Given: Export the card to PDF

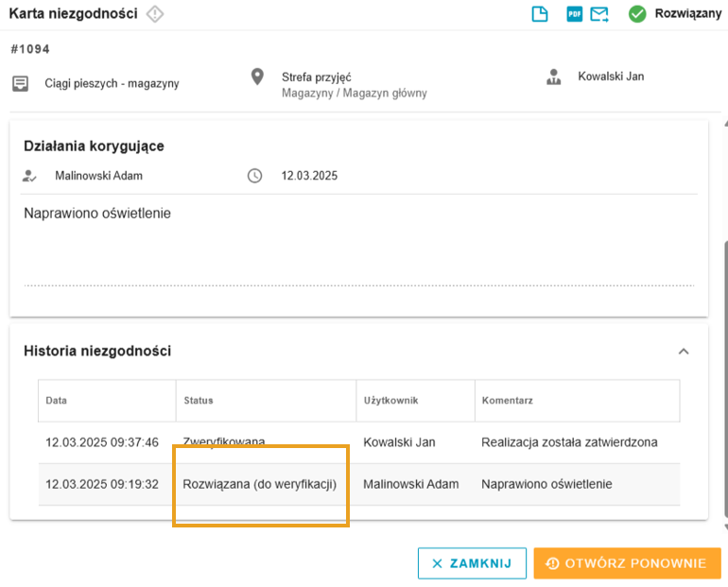Looking at the screenshot, I should (574, 14).
